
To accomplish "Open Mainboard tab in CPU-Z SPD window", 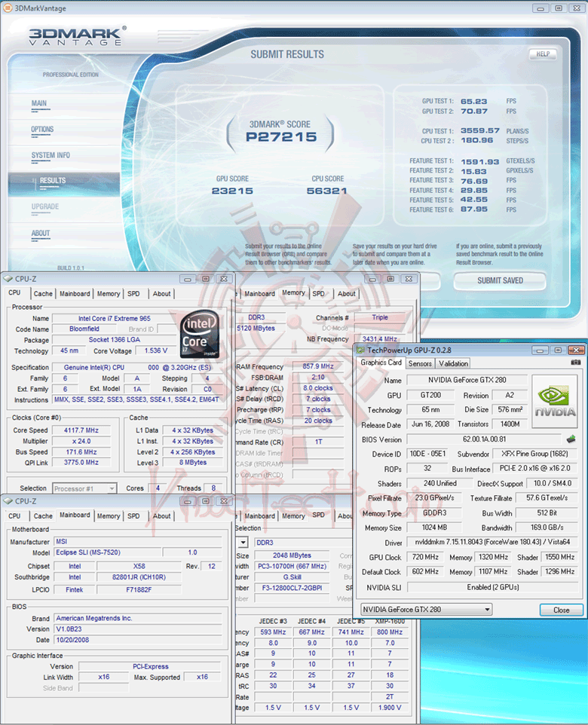I will click(x=259, y=516).
